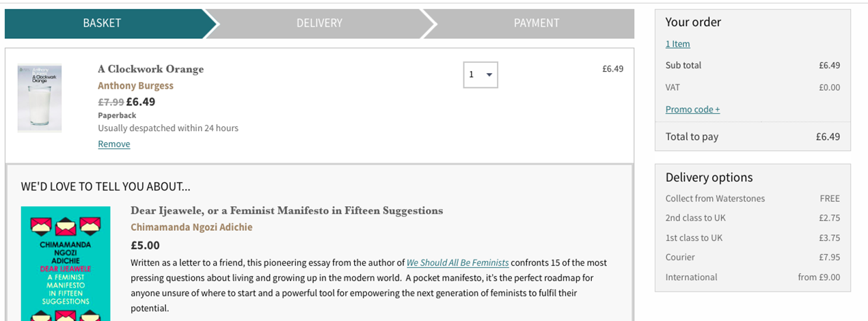This screenshot has height=321, width=868.
Task: Open the 1 Item link in Your order
Action: click(x=677, y=44)
